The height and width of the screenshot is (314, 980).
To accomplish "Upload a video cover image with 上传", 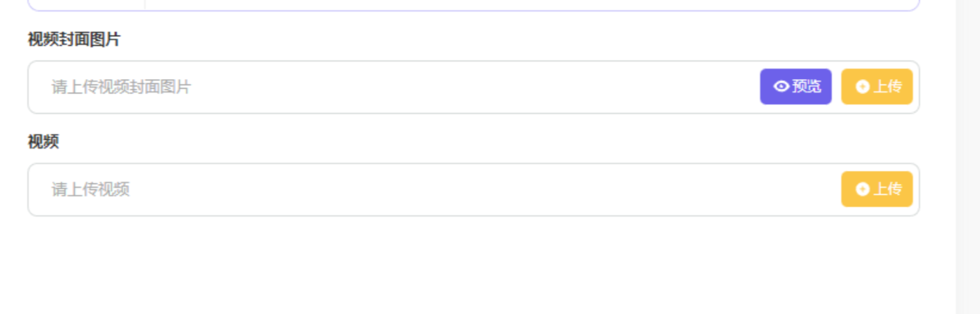I will [877, 87].
